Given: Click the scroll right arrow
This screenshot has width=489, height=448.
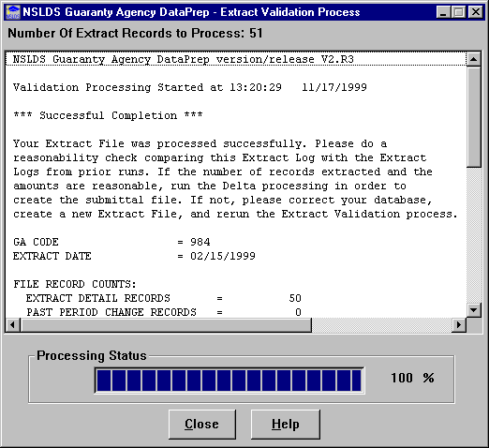Looking at the screenshot, I should pos(459,325).
